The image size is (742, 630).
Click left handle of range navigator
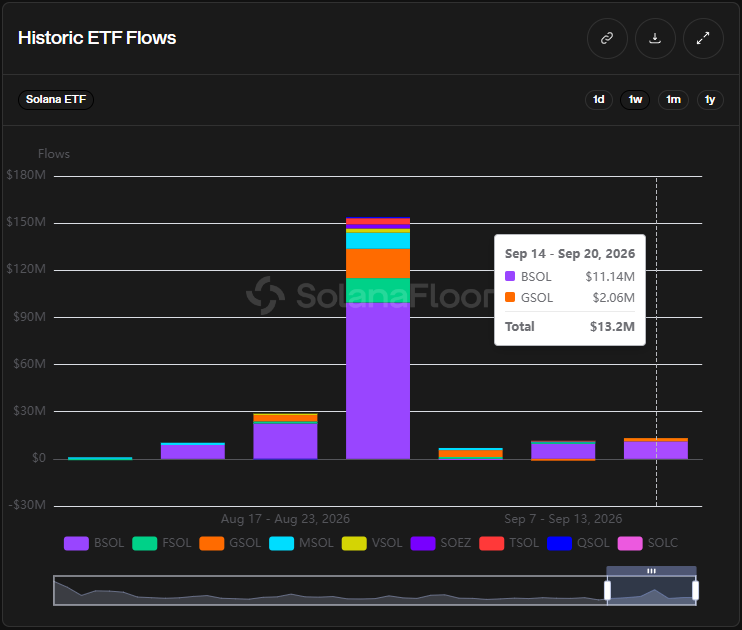pos(608,590)
